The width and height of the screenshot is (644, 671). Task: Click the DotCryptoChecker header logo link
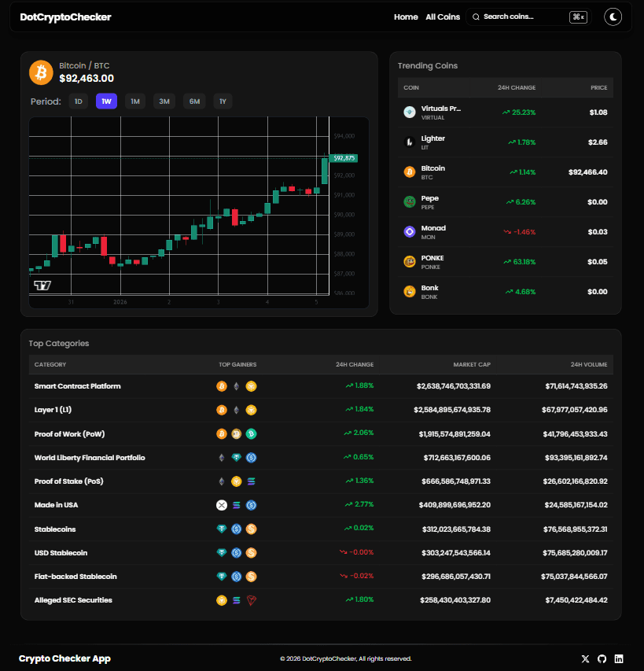pyautogui.click(x=65, y=17)
